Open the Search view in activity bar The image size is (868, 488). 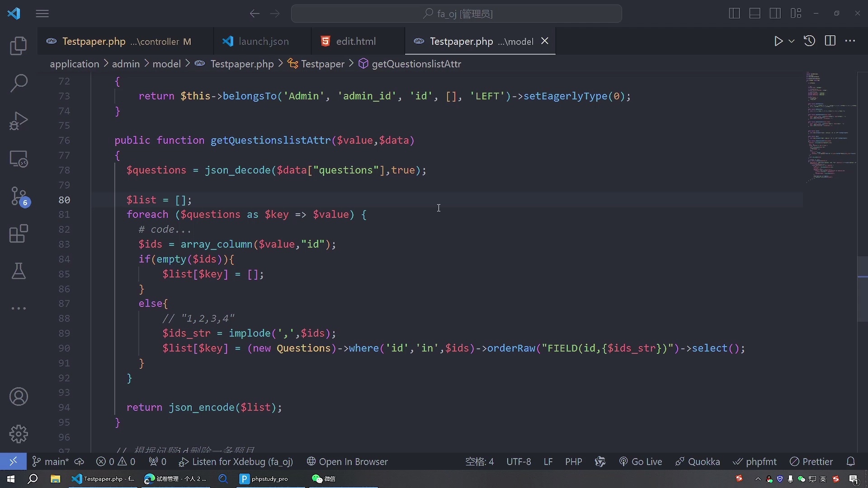[x=19, y=83]
